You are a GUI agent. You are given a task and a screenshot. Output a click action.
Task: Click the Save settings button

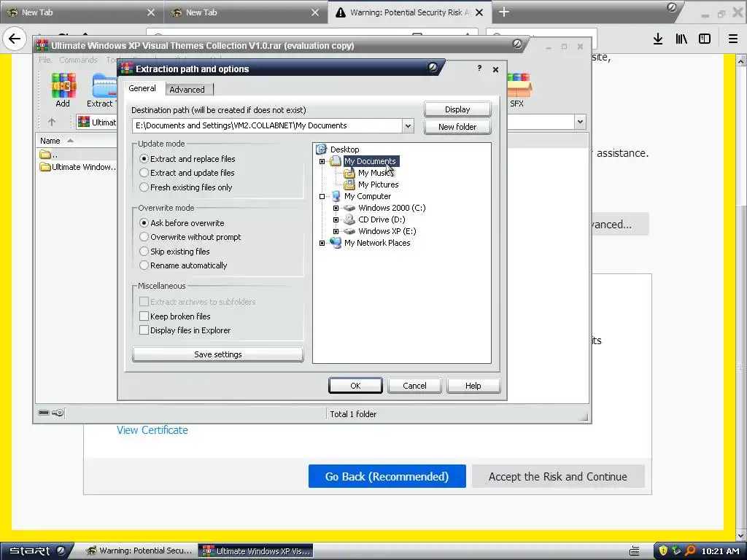point(217,354)
